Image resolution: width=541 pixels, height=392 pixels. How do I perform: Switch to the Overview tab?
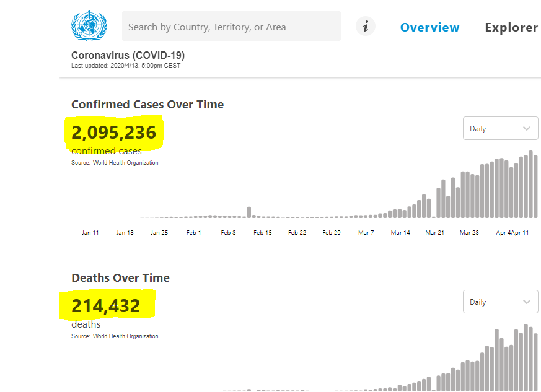click(429, 27)
